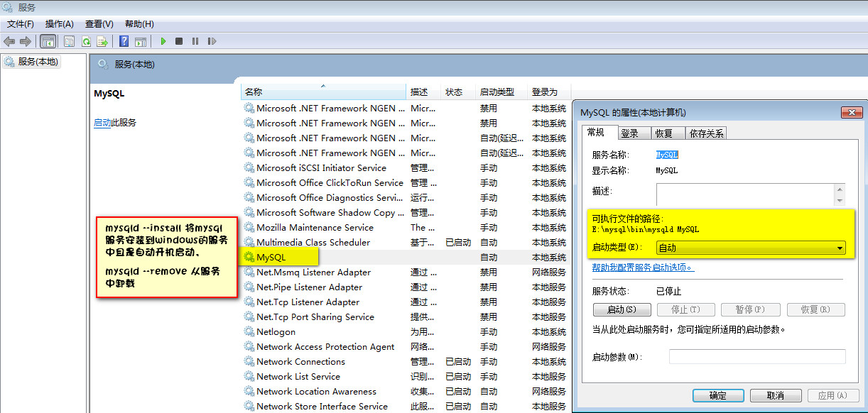Click gear icon of Network Connections row
The width and height of the screenshot is (868, 413).
pyautogui.click(x=249, y=361)
